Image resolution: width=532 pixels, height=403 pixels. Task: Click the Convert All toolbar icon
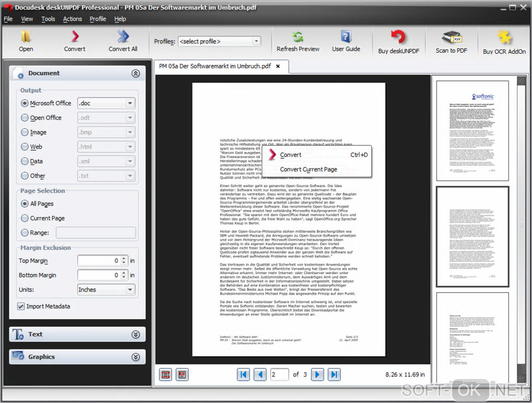(x=123, y=36)
